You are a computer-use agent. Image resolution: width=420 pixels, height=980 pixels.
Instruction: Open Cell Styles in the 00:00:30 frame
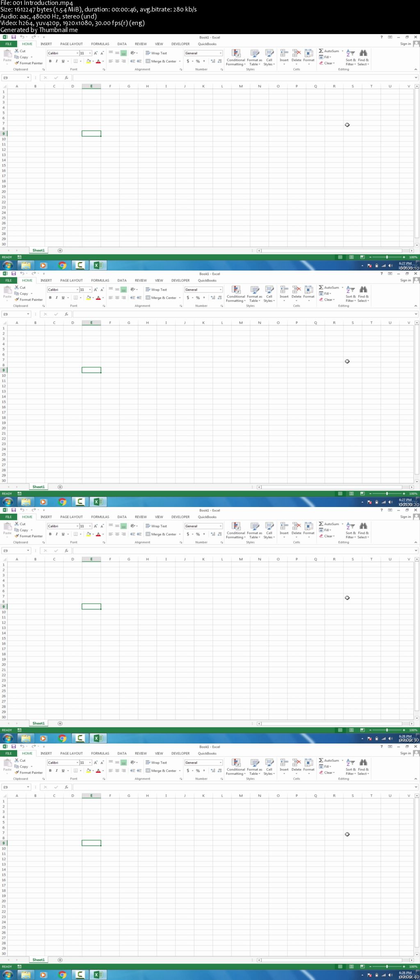pos(269,530)
